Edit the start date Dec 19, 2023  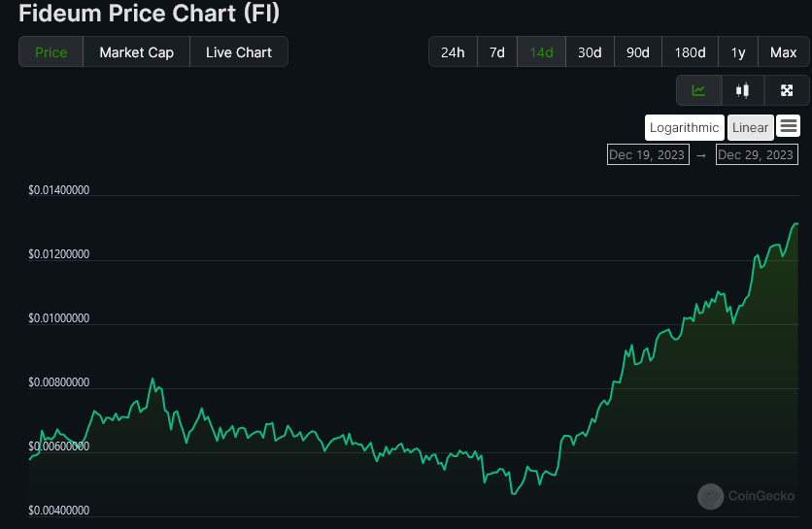(x=648, y=154)
